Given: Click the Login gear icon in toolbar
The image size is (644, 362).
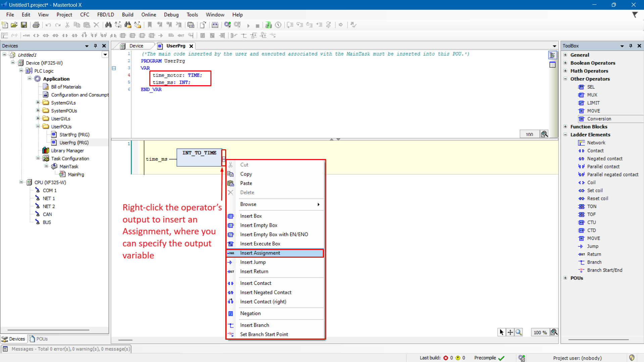Looking at the screenshot, I should click(x=228, y=25).
